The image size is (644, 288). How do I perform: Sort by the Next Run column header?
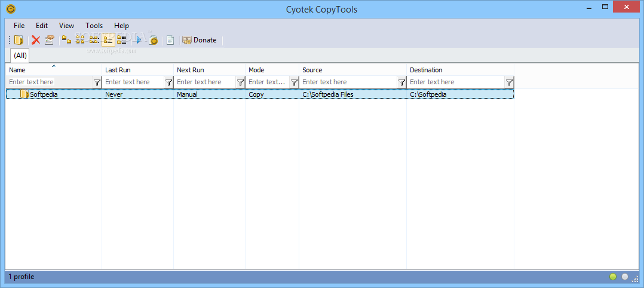[x=210, y=70]
